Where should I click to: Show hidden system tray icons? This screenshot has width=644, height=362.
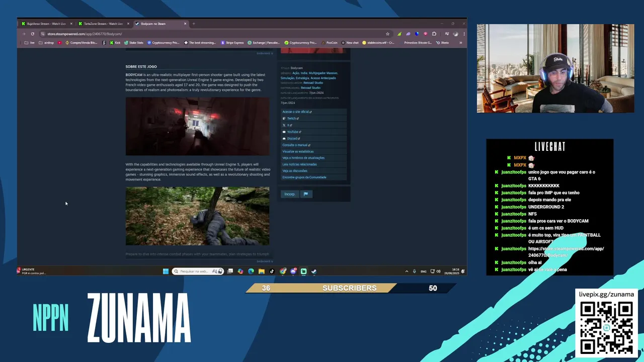[x=407, y=271]
